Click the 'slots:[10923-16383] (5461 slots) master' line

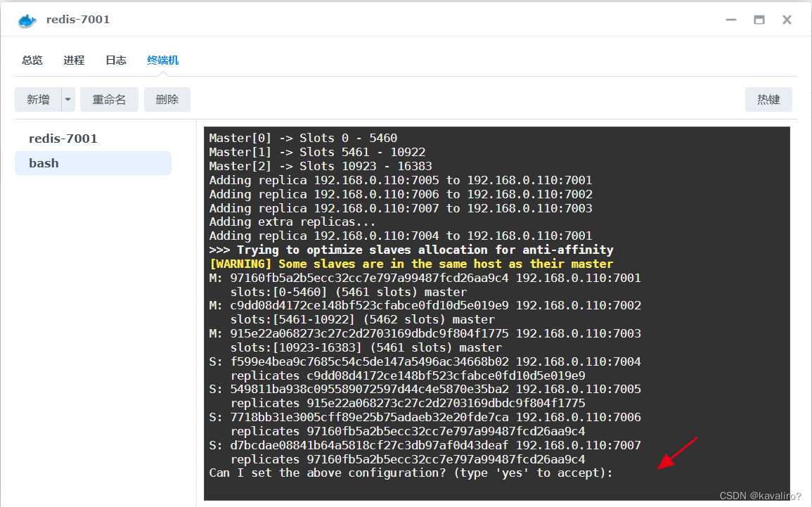click(x=366, y=347)
